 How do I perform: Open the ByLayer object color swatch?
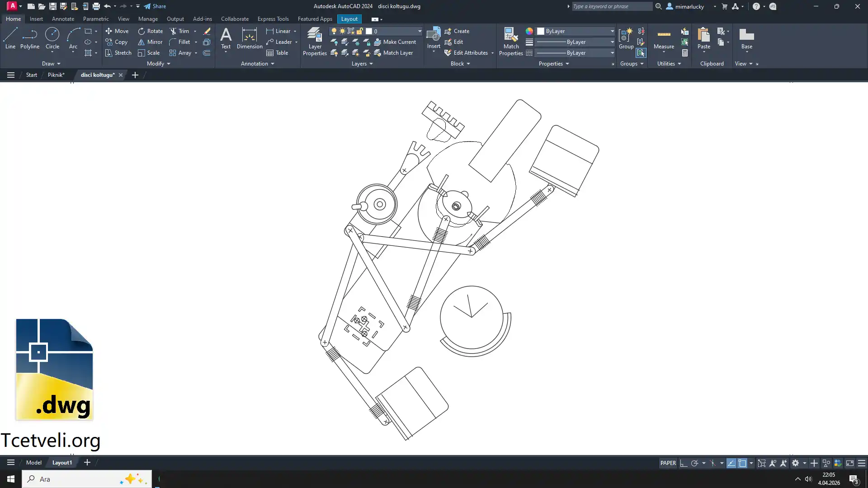pyautogui.click(x=540, y=31)
